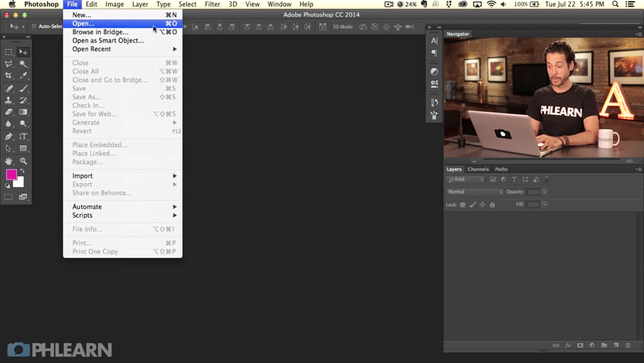Select the Rectangle shape tool
644x363 pixels.
tap(23, 148)
